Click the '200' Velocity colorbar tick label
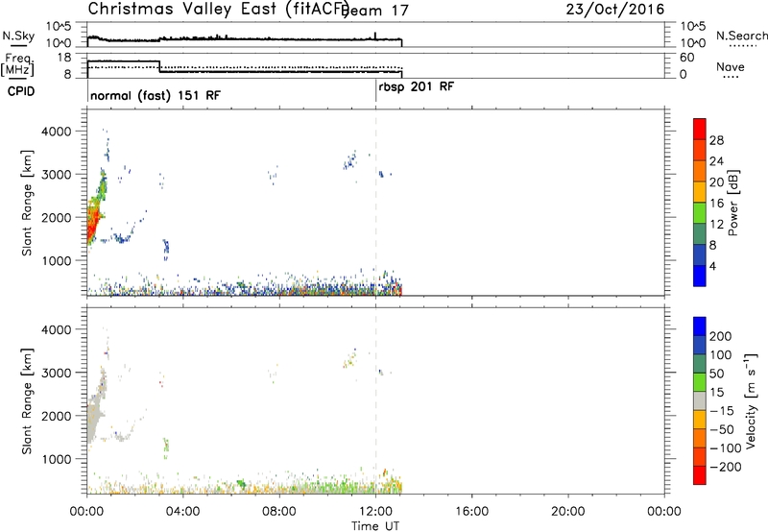Screen dimensions: 768x532 coord(721,336)
